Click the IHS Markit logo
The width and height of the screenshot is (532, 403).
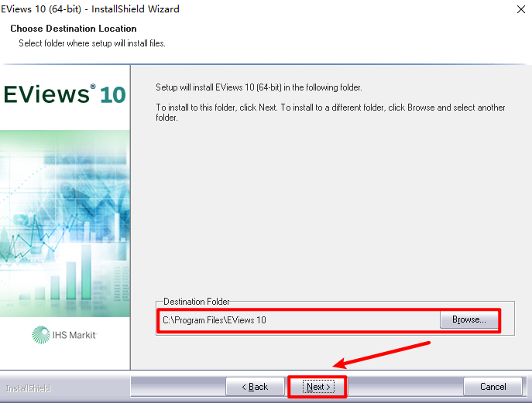click(x=64, y=335)
